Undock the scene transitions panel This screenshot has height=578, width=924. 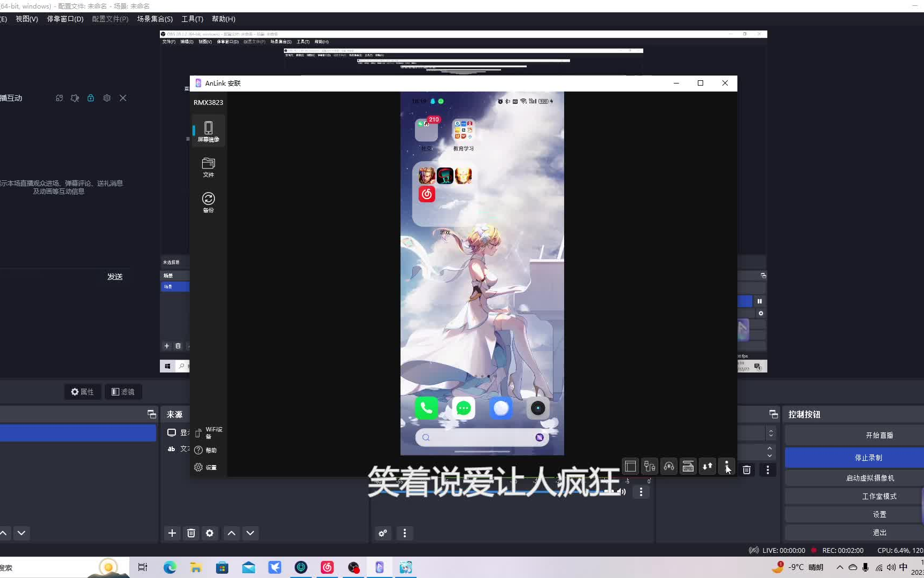coord(774,414)
